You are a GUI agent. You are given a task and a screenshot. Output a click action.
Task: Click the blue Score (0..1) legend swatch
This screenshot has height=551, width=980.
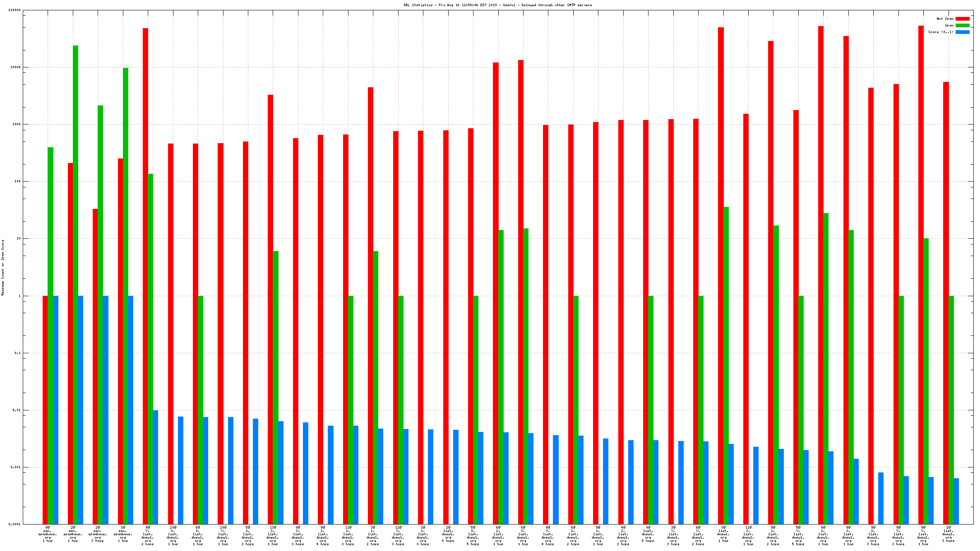click(962, 32)
